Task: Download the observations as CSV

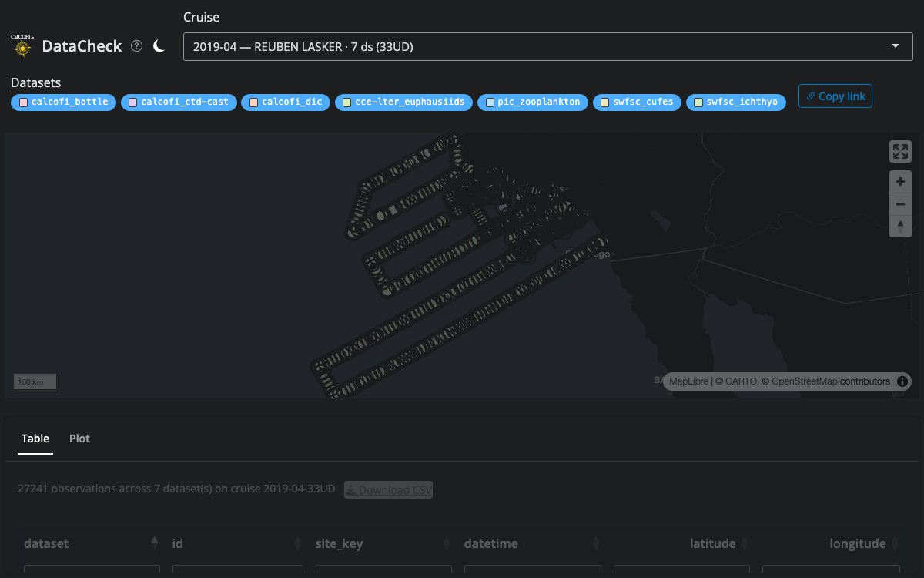Action: [388, 489]
